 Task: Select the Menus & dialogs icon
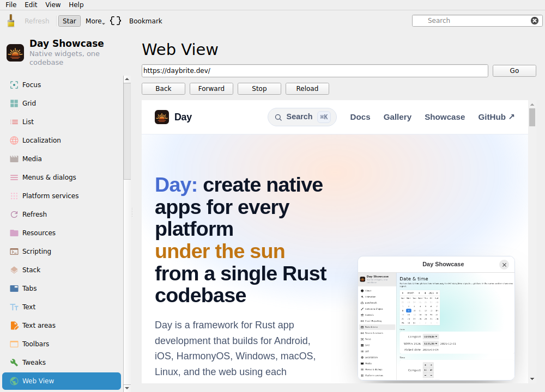[14, 177]
